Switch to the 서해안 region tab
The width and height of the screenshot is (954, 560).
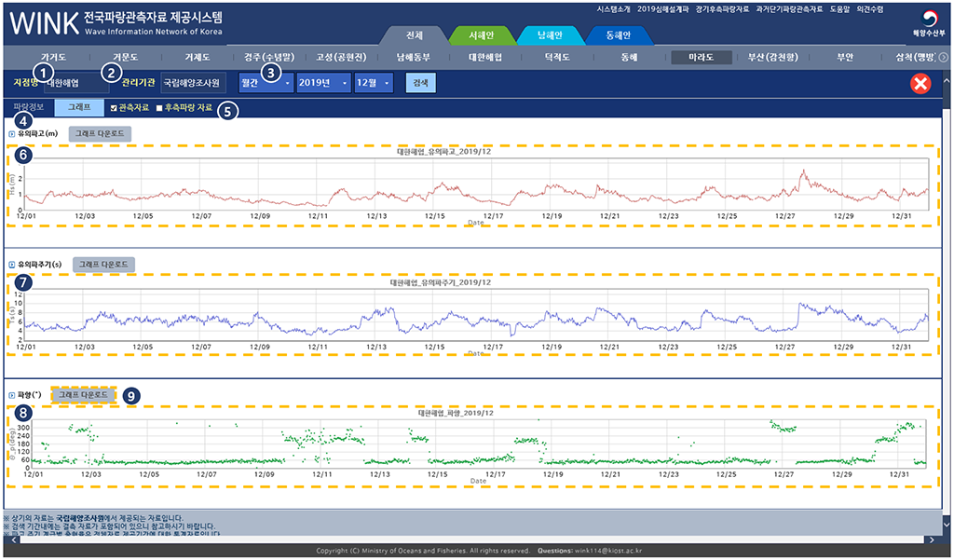[482, 35]
